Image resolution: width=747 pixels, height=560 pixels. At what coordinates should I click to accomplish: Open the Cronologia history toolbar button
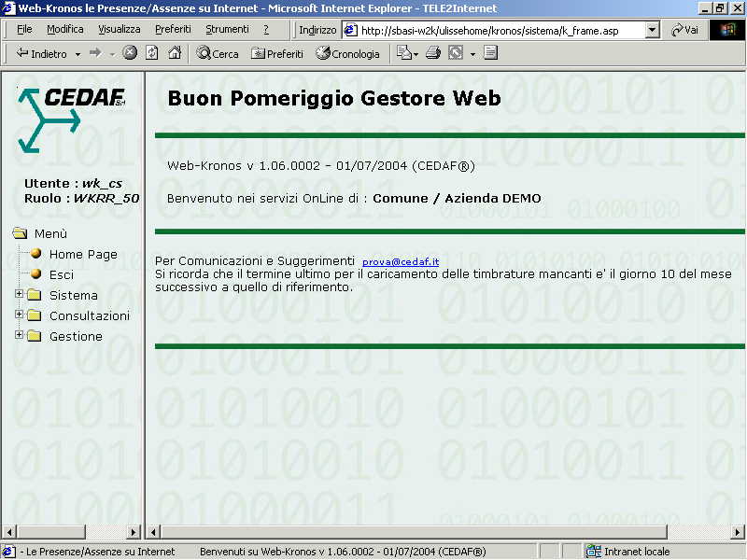point(347,53)
